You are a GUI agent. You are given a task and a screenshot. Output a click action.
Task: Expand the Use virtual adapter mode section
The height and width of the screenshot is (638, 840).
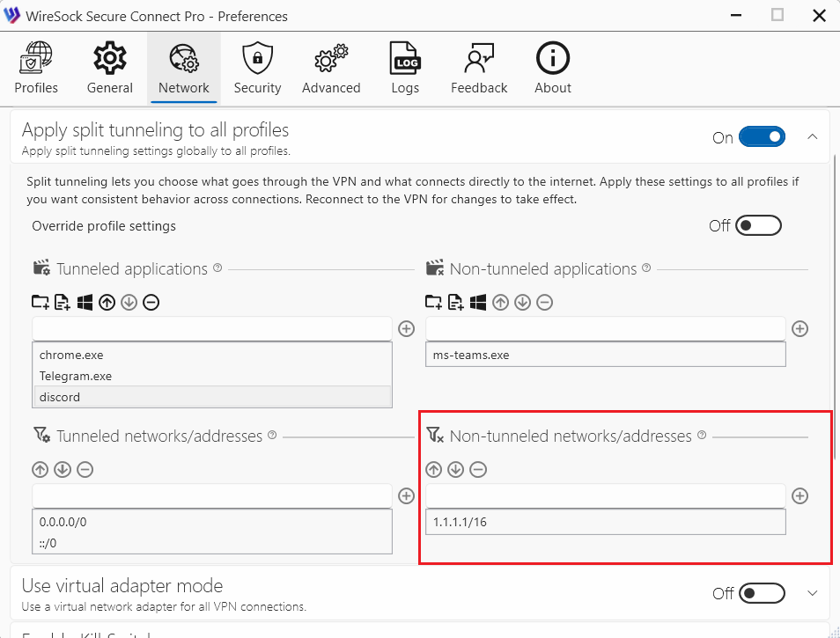pos(813,593)
